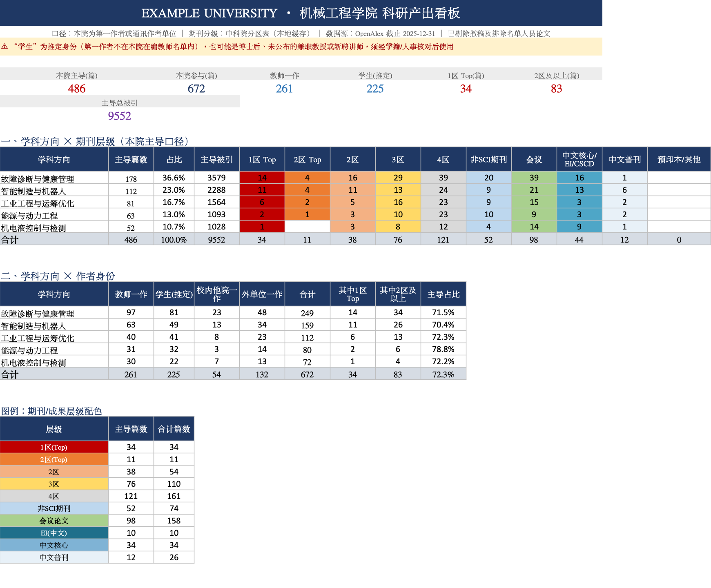
Task: Select the 4区 合计篇数 value 161
Action: pos(174,496)
